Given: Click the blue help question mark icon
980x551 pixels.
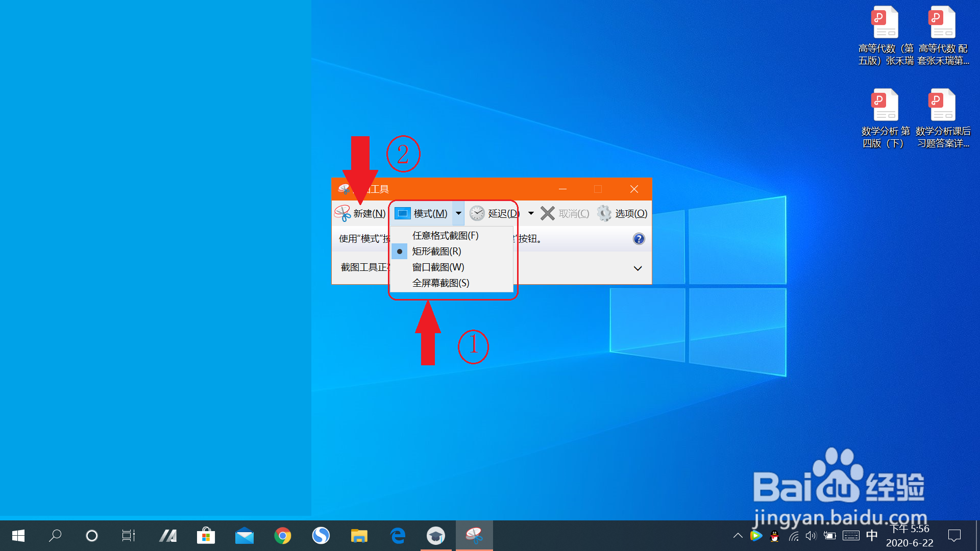Looking at the screenshot, I should tap(639, 239).
